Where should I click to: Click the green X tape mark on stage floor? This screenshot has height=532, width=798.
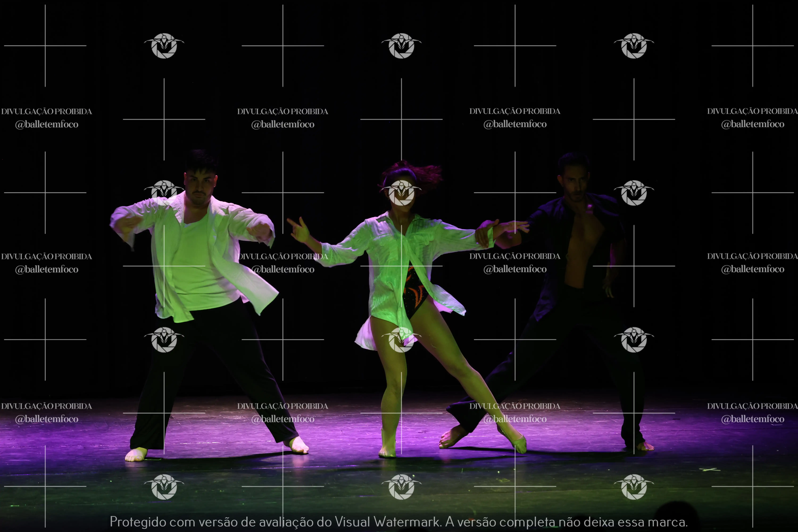[x=710, y=470]
